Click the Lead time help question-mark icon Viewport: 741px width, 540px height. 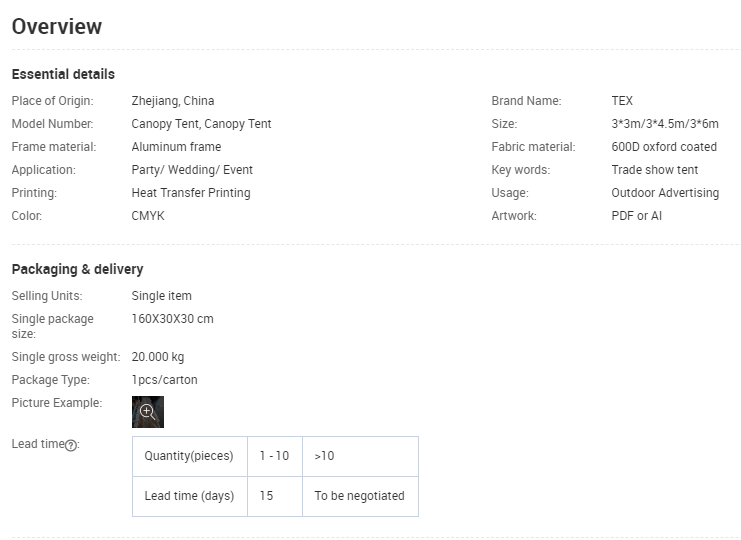pos(71,445)
